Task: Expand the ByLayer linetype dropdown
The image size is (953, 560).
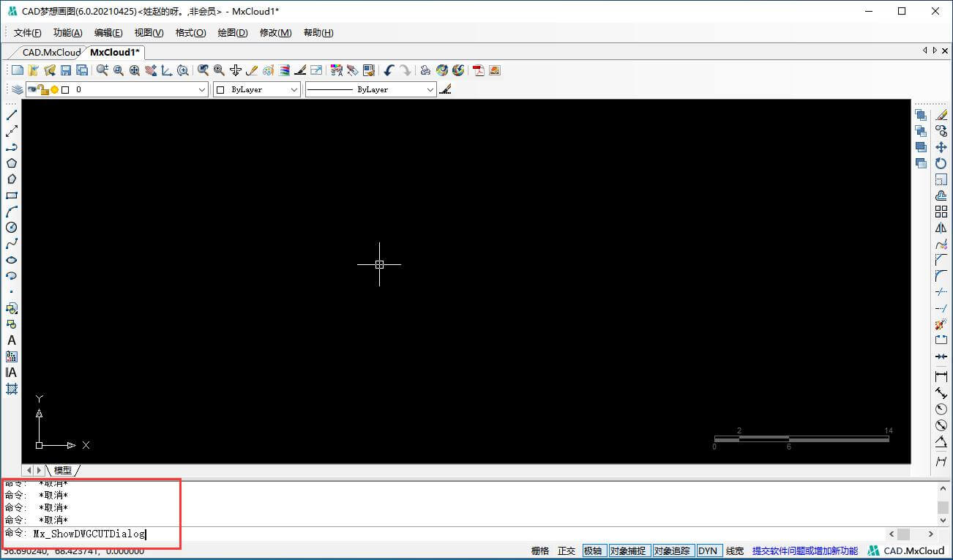Action: (x=430, y=89)
